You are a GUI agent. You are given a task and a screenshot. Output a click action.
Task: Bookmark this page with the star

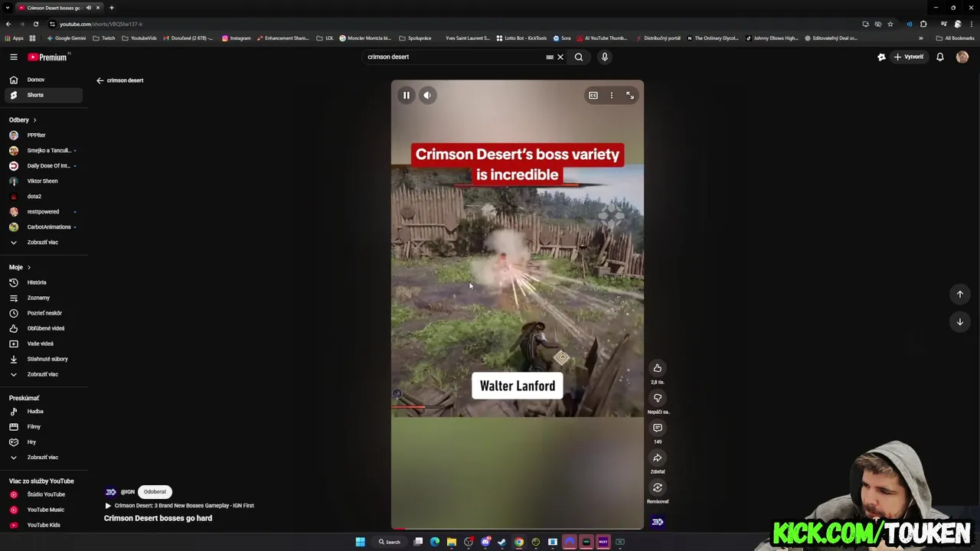click(890, 24)
